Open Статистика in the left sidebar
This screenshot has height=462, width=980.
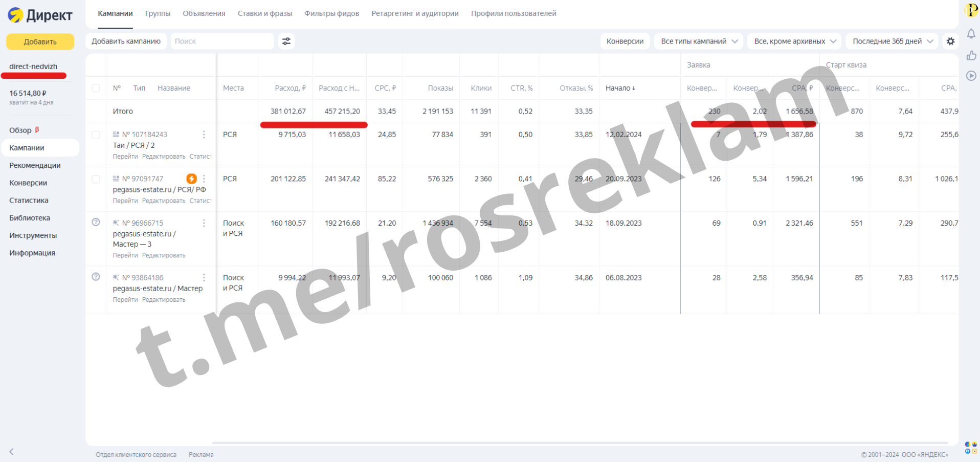click(x=29, y=201)
